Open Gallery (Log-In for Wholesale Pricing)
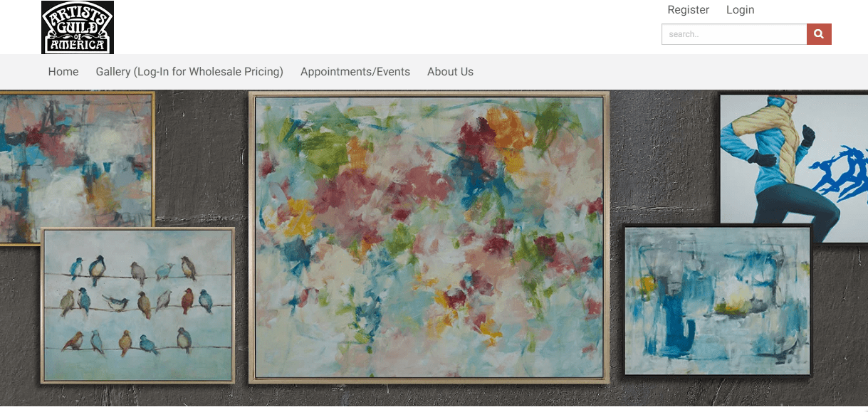The image size is (868, 412). (189, 72)
